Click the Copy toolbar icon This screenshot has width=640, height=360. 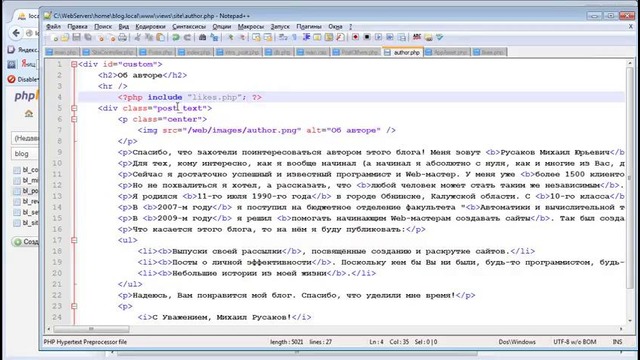pos(149,38)
